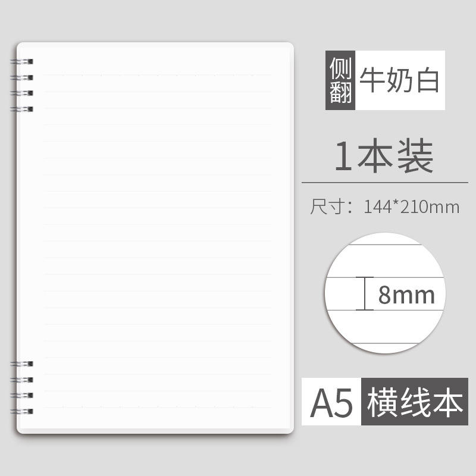Click the second spiral ring from the top
The image size is (476, 476).
point(21,78)
